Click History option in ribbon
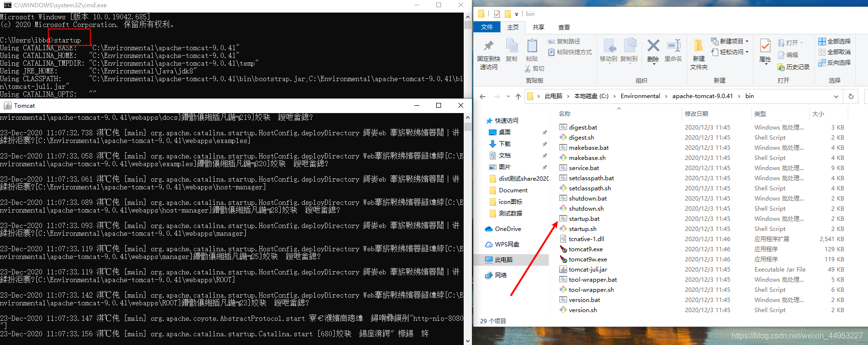Image resolution: width=868 pixels, height=345 pixels. pos(793,67)
